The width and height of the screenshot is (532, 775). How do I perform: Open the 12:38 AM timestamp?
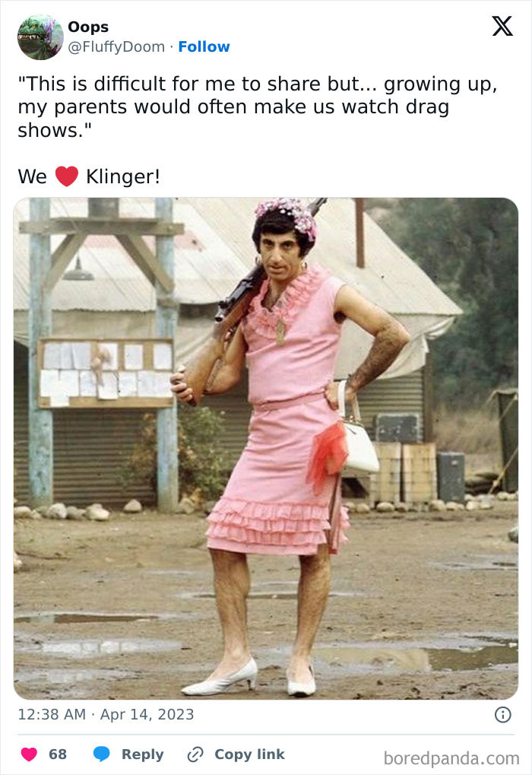click(x=52, y=715)
